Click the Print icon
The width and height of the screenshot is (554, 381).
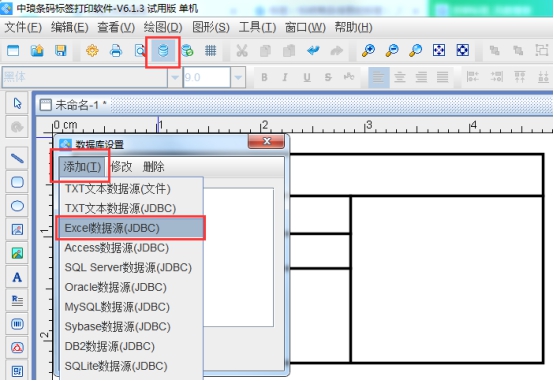coord(116,51)
